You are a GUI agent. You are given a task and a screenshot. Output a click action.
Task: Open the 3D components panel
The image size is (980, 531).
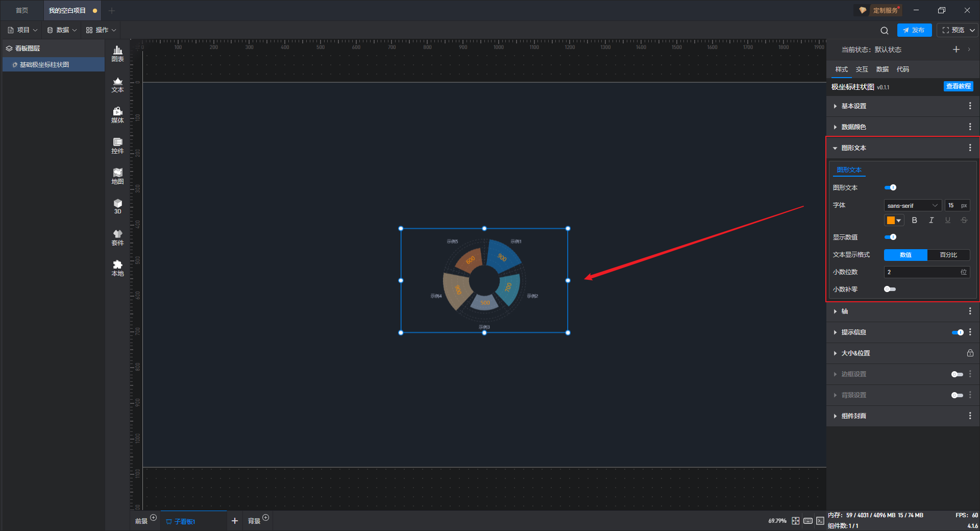[x=117, y=206]
